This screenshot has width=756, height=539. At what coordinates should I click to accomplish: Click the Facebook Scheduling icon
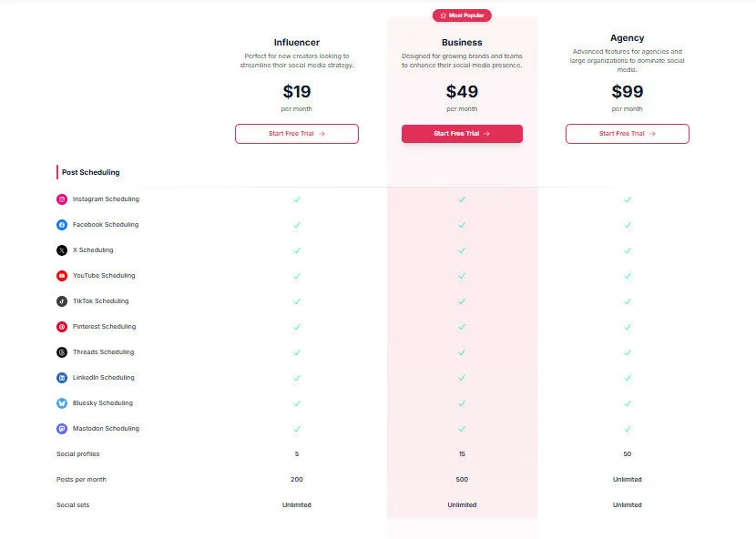[x=62, y=224]
